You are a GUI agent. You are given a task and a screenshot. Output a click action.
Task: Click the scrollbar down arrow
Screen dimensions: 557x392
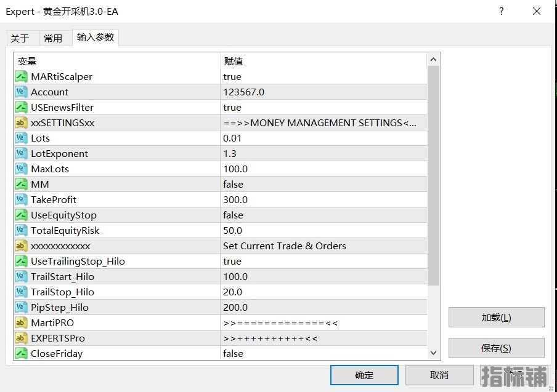coord(433,353)
